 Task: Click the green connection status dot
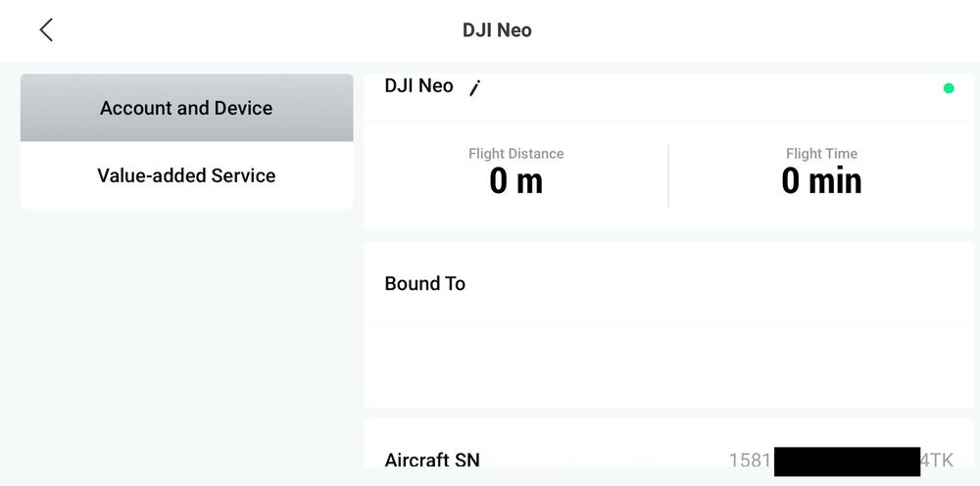(948, 88)
